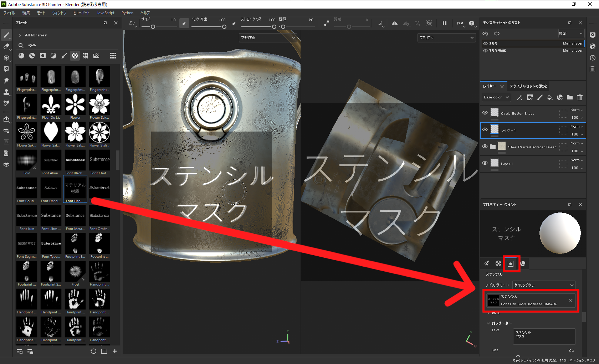Select the Paint tool in the left toolbar
Screen dimensions: 599x364
tap(6, 35)
